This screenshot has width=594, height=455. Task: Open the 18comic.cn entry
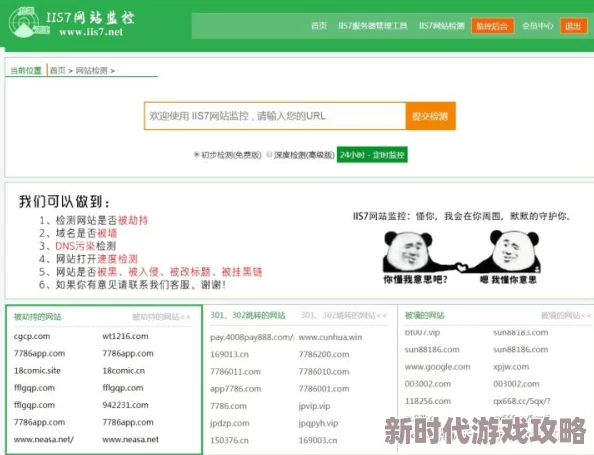click(x=123, y=371)
